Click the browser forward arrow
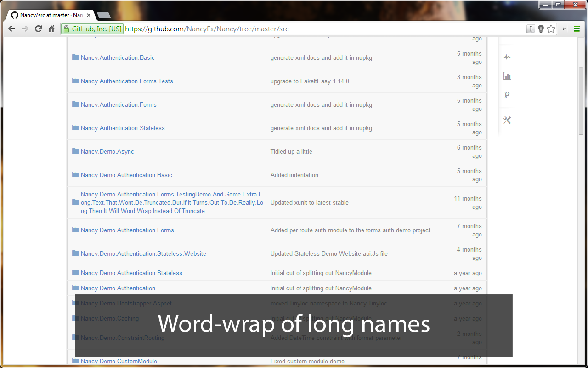588x368 pixels. (x=25, y=29)
